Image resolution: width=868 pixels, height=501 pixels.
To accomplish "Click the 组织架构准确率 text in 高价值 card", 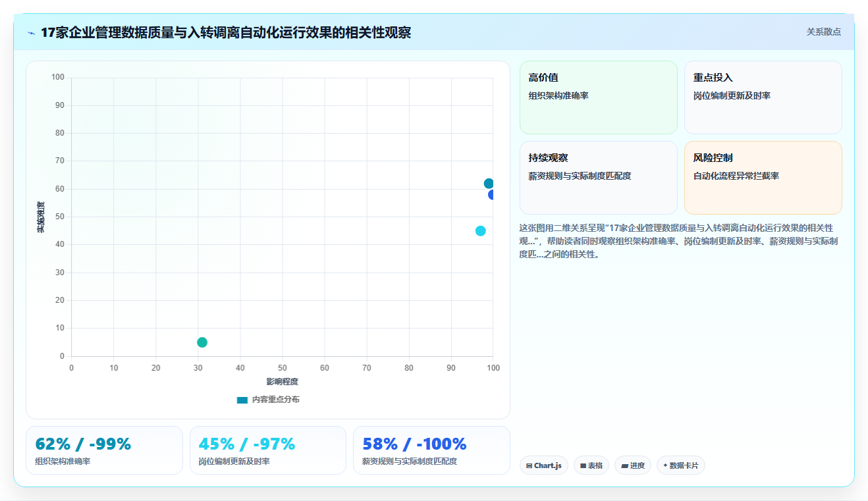I will pos(558,96).
